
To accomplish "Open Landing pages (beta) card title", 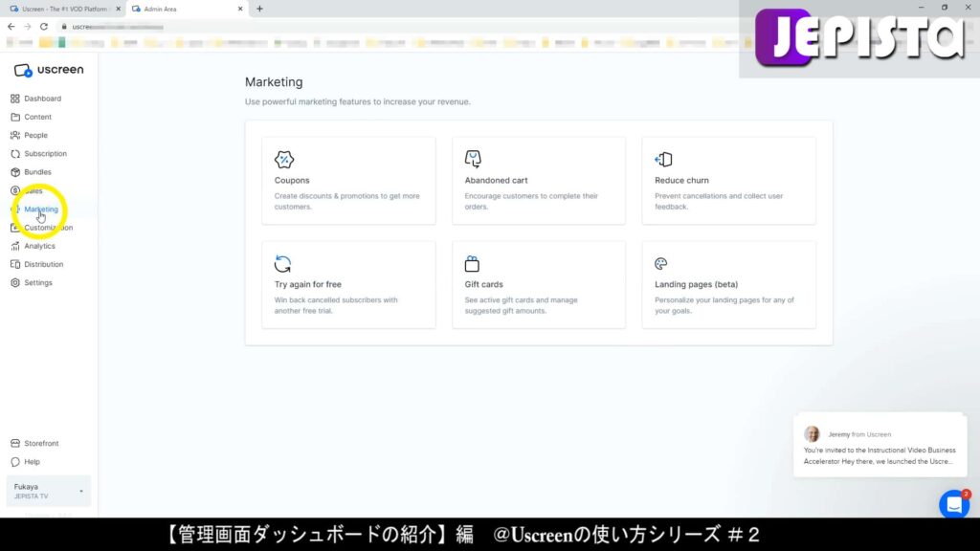I will coord(697,284).
